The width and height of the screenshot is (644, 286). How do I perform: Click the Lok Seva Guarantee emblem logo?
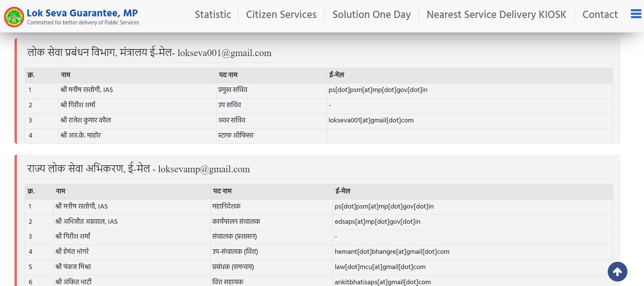point(14,17)
